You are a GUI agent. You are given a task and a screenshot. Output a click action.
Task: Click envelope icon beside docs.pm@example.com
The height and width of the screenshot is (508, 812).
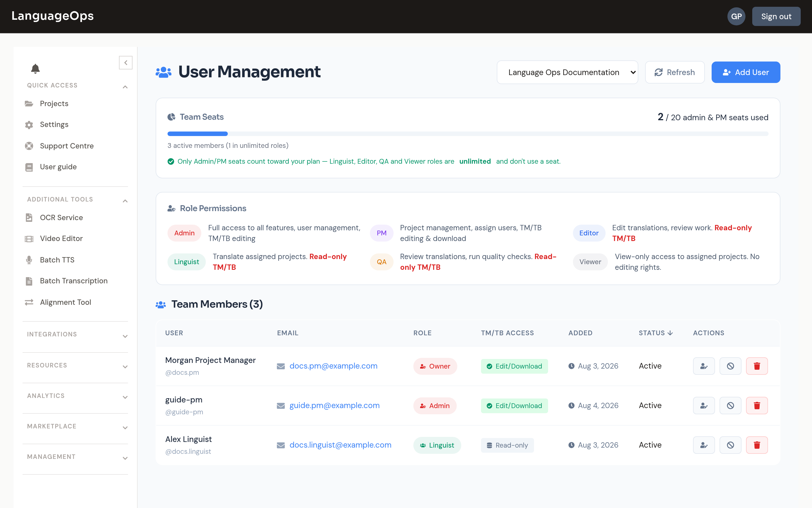(x=281, y=366)
